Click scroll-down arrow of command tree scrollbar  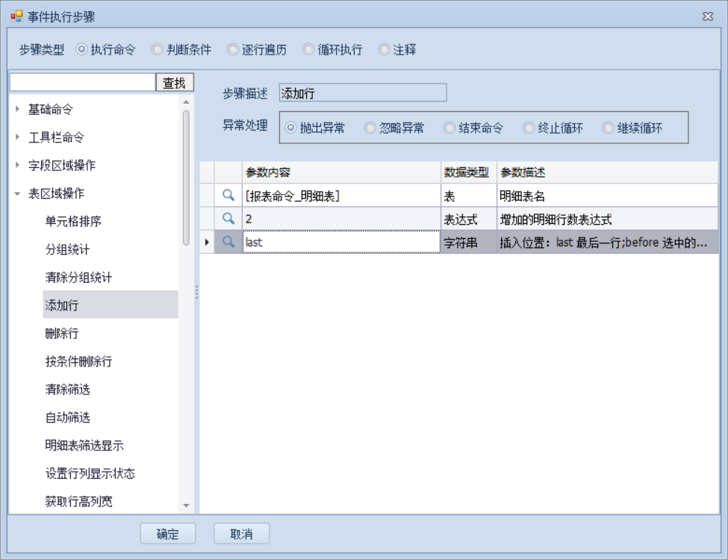(x=186, y=505)
